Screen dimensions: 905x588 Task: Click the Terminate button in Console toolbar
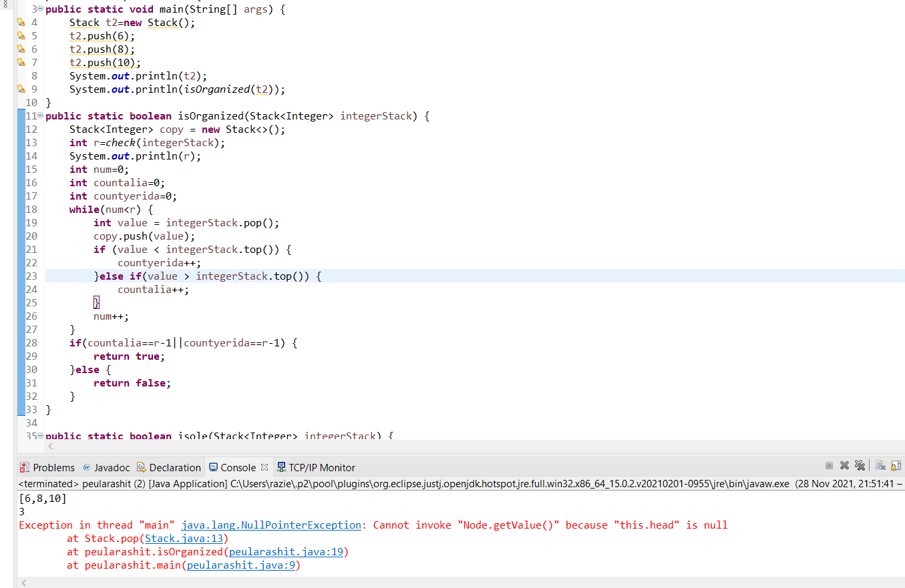[829, 466]
